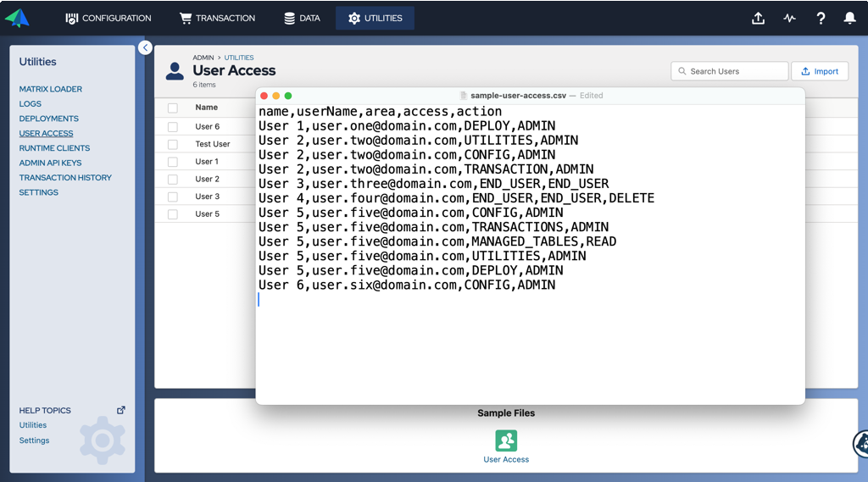
Task: Open Settings in Utilities sidebar
Action: click(x=38, y=192)
